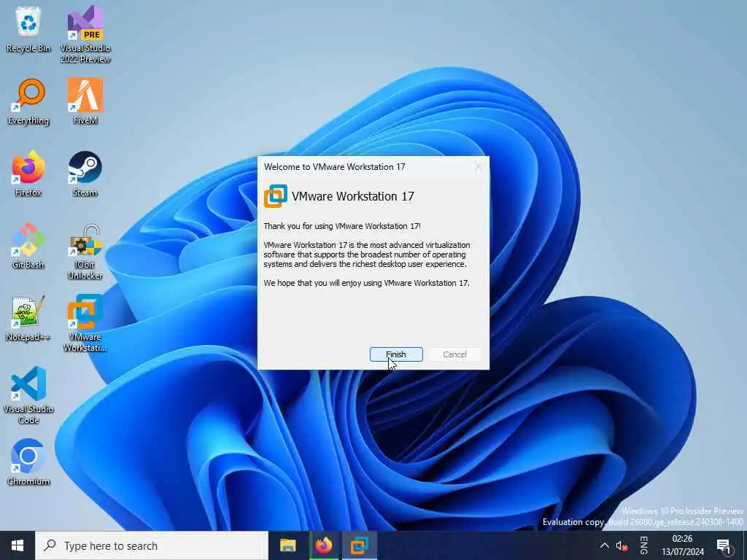The width and height of the screenshot is (747, 560).
Task: Click the text 'Thank you for using VMware Workstation 17!'
Action: pos(342,226)
